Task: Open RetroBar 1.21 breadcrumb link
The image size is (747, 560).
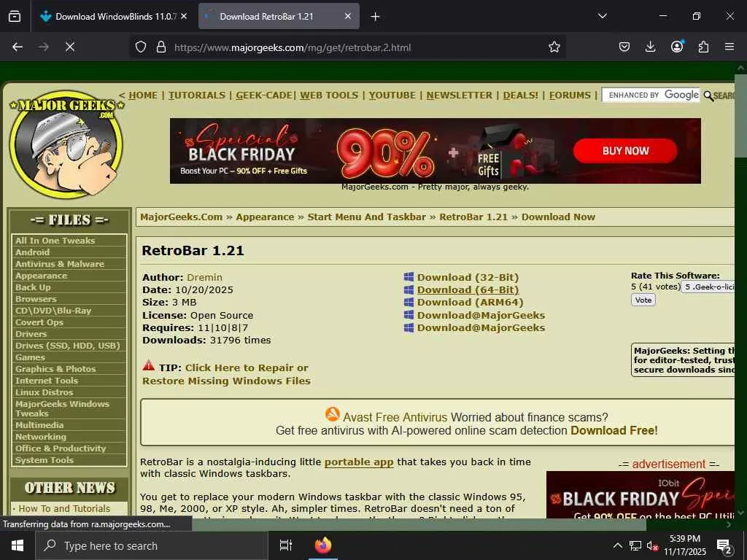Action: [x=473, y=217]
